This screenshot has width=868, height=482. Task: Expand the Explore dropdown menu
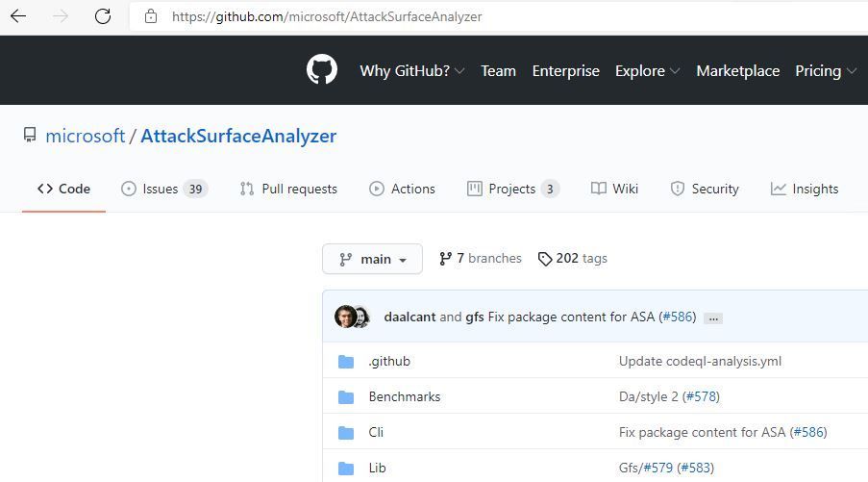(x=647, y=71)
